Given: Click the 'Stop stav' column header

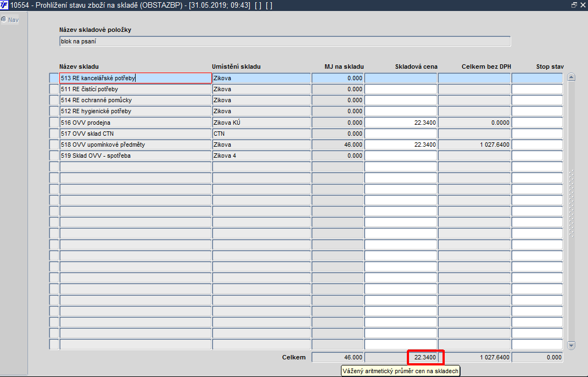Looking at the screenshot, I should (x=550, y=66).
